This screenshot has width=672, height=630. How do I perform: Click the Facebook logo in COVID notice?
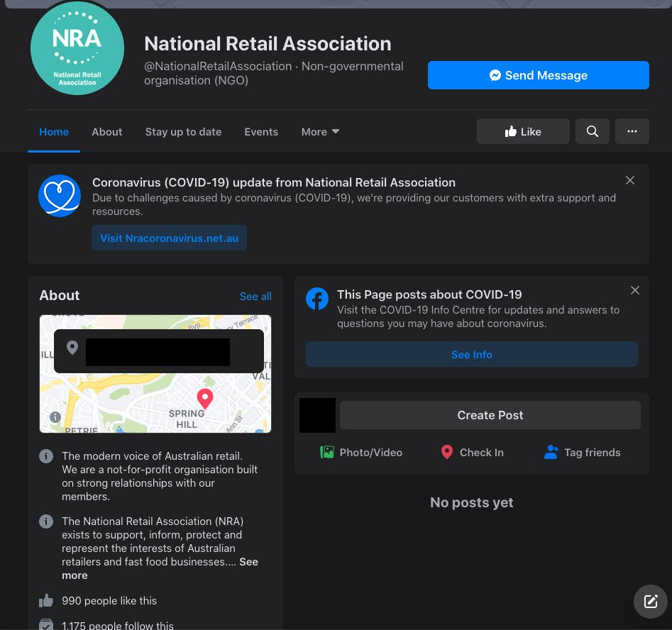pyautogui.click(x=317, y=299)
